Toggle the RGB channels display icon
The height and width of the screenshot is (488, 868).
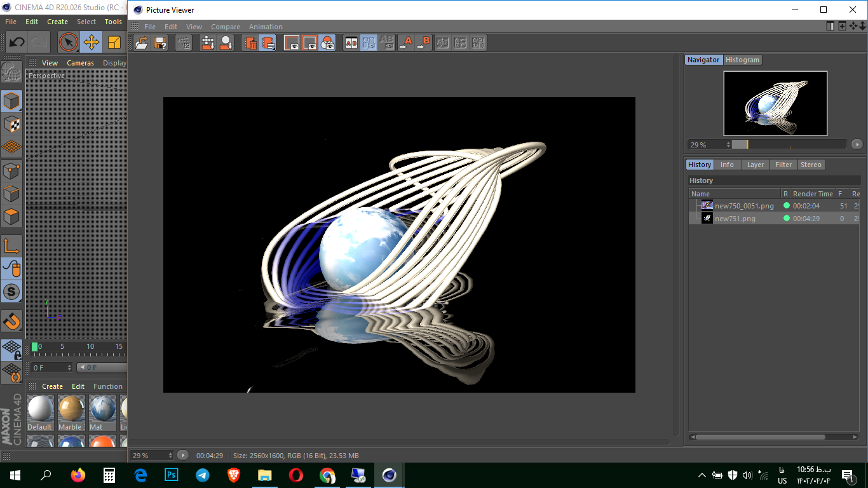(x=327, y=43)
